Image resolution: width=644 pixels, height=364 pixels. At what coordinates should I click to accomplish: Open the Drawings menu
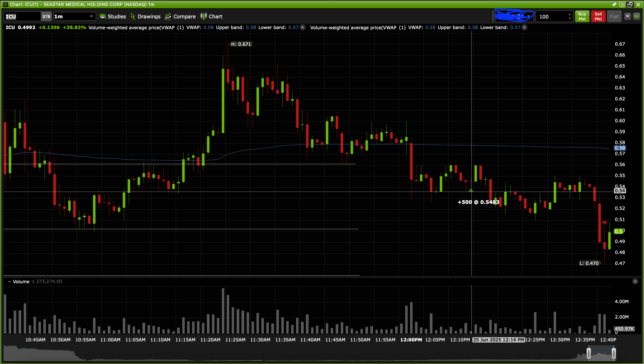pyautogui.click(x=146, y=17)
